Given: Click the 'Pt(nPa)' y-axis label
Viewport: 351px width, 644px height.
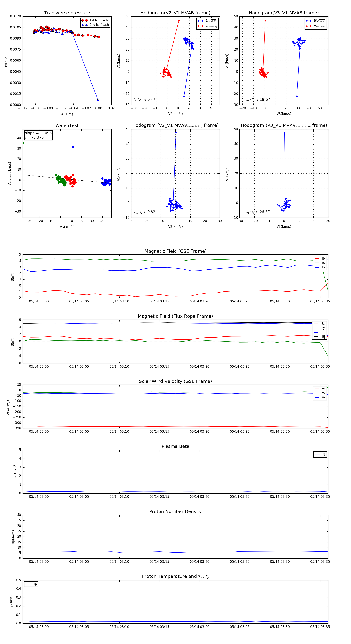Looking at the screenshot, I should click(6, 61).
